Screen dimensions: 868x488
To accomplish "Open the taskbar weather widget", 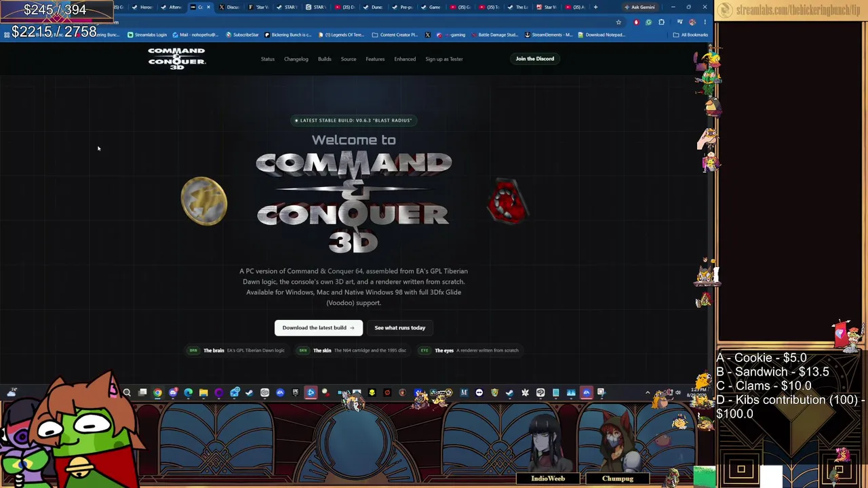I will [x=12, y=392].
